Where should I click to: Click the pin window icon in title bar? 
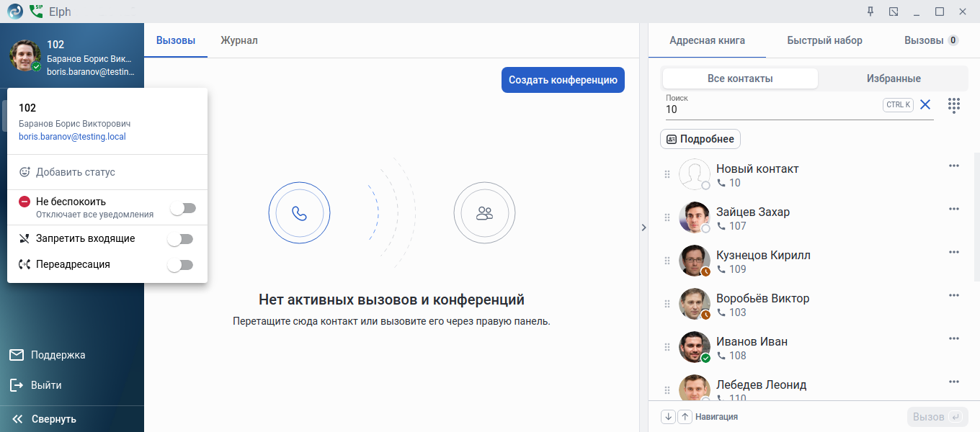pos(870,12)
